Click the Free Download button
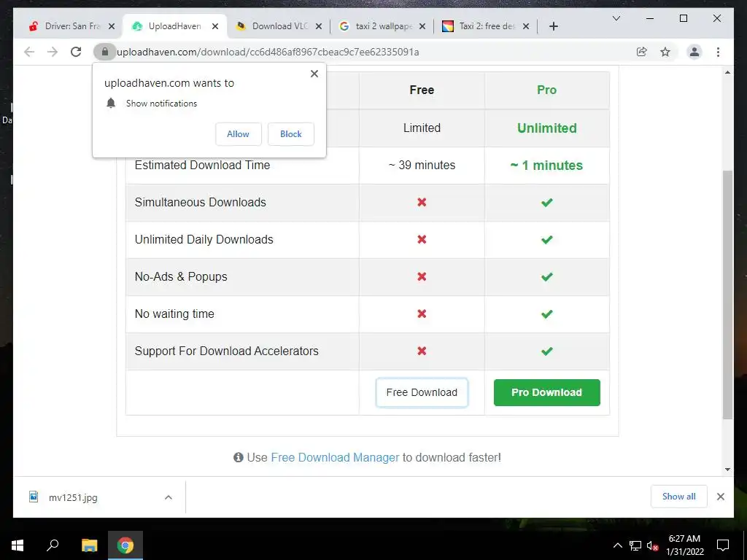Viewport: 747px width, 560px height. coord(422,392)
